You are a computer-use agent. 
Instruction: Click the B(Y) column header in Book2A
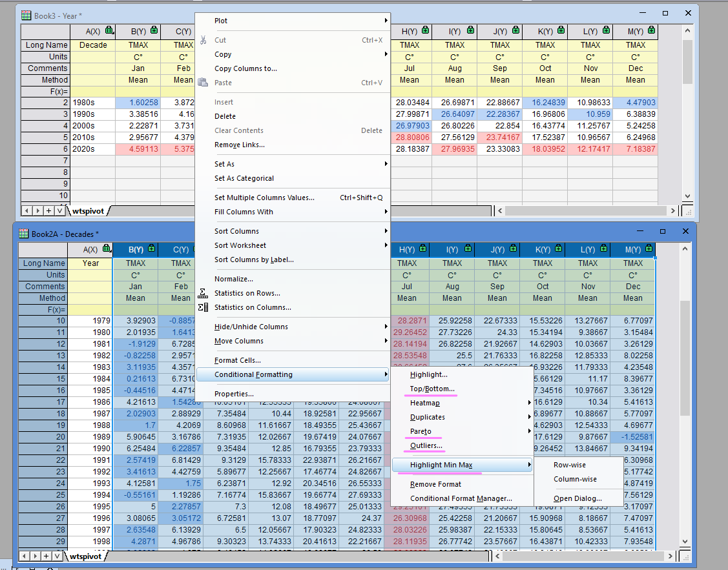136,249
